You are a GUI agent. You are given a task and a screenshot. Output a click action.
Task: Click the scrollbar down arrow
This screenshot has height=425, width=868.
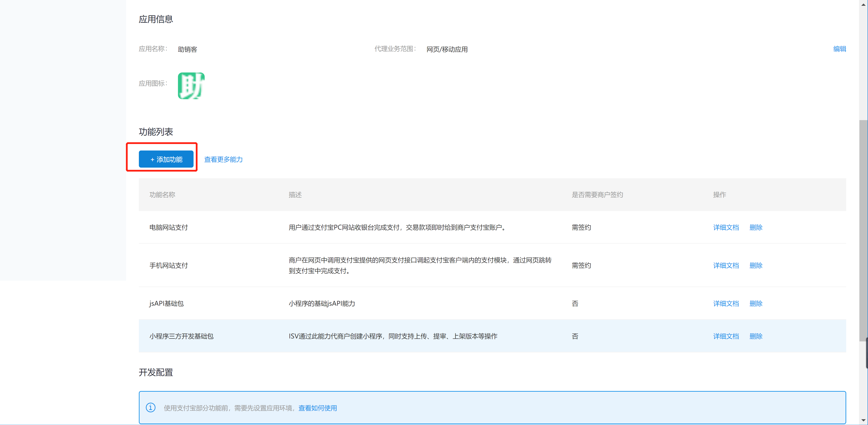click(863, 420)
